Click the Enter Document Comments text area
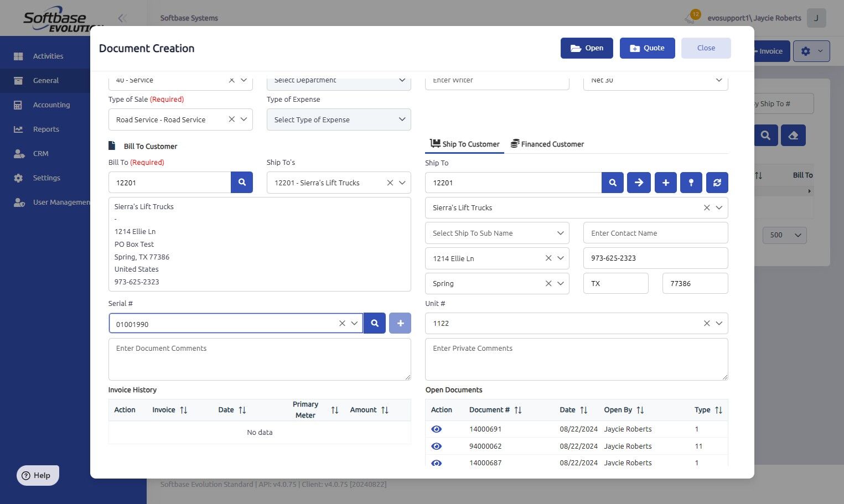The height and width of the screenshot is (504, 844). (x=260, y=359)
